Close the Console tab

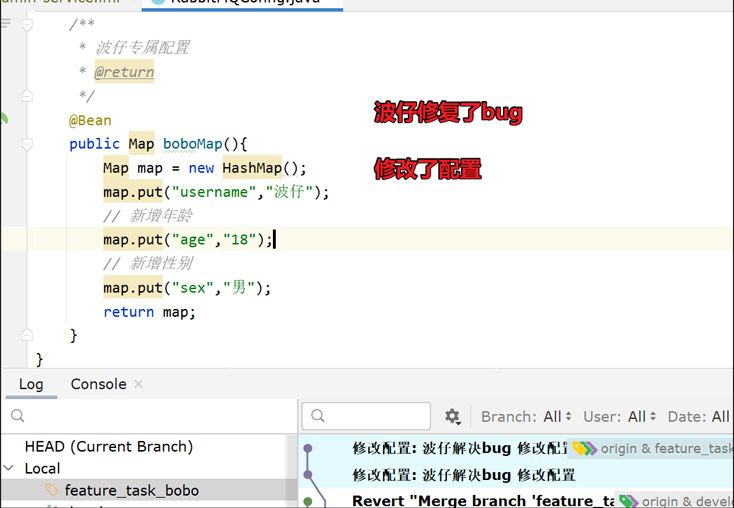[x=138, y=384]
